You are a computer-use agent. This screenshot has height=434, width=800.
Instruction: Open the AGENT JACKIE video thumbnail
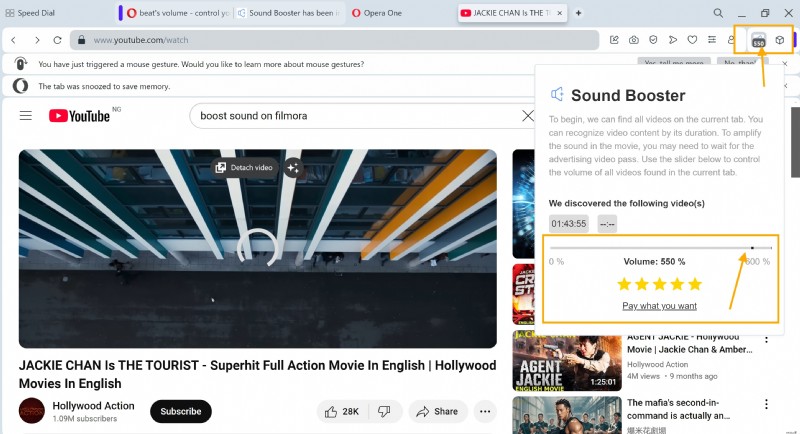tap(567, 361)
